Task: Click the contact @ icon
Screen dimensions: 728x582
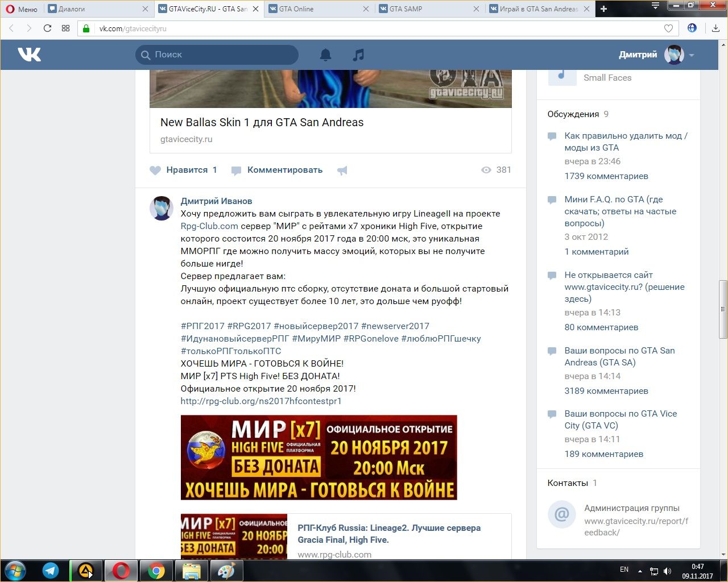Action: (x=561, y=514)
